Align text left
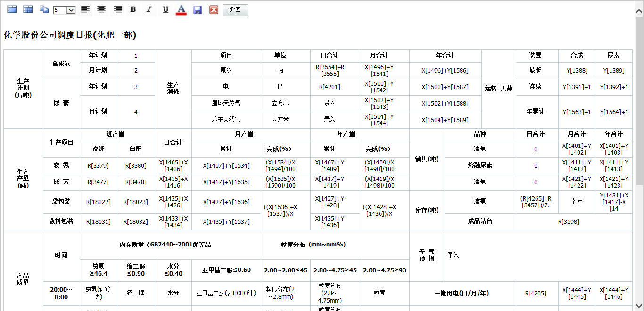 85,9
